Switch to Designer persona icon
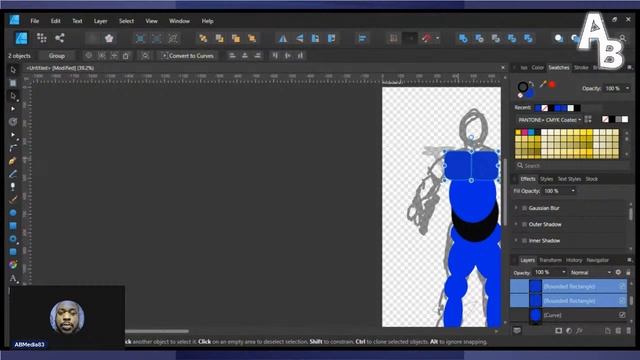 point(22,38)
